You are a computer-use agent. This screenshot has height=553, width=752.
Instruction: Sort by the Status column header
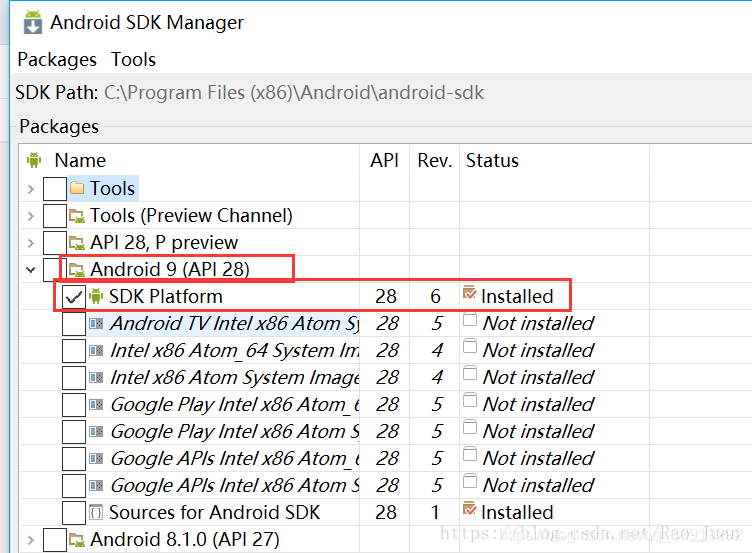[x=492, y=160]
